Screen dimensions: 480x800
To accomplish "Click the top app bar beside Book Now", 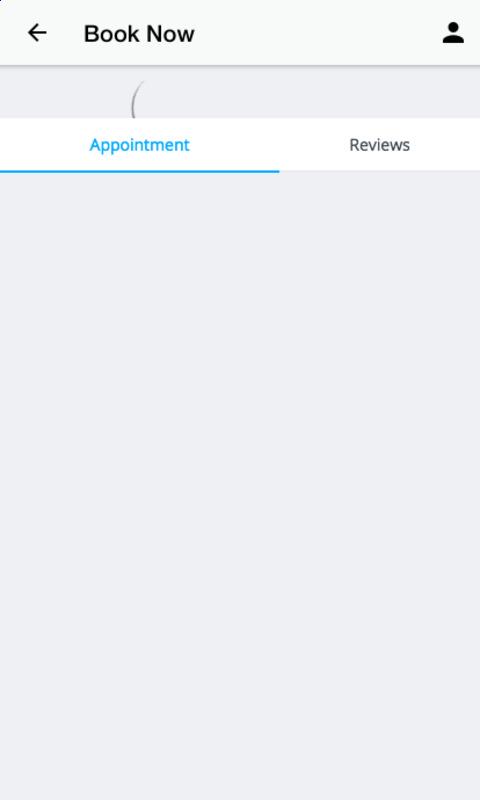I will (x=316, y=33).
